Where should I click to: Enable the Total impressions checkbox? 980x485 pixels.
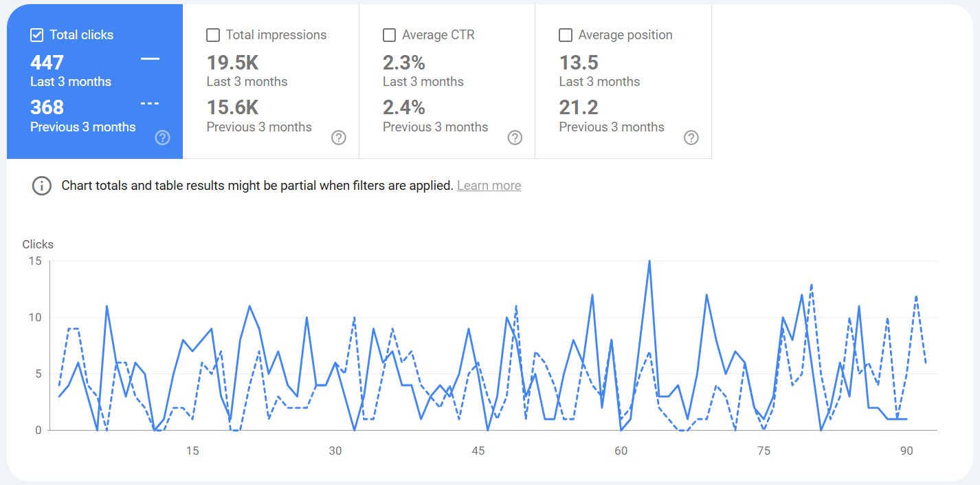pos(213,35)
